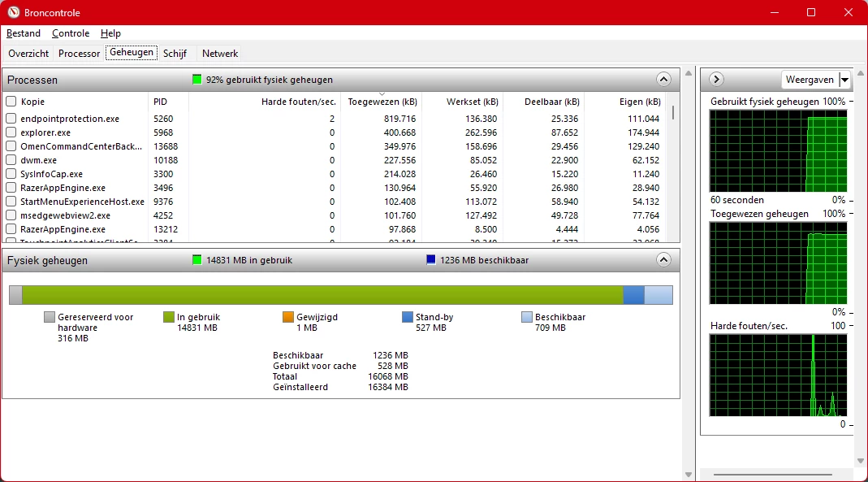This screenshot has width=868, height=482.
Task: Check the StartMenuExperienceHost.exe checkbox
Action: [11, 202]
